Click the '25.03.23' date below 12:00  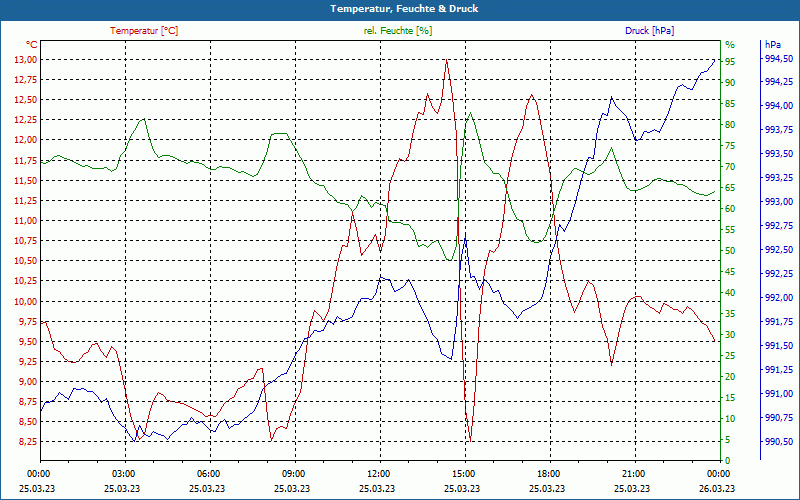pos(378,488)
